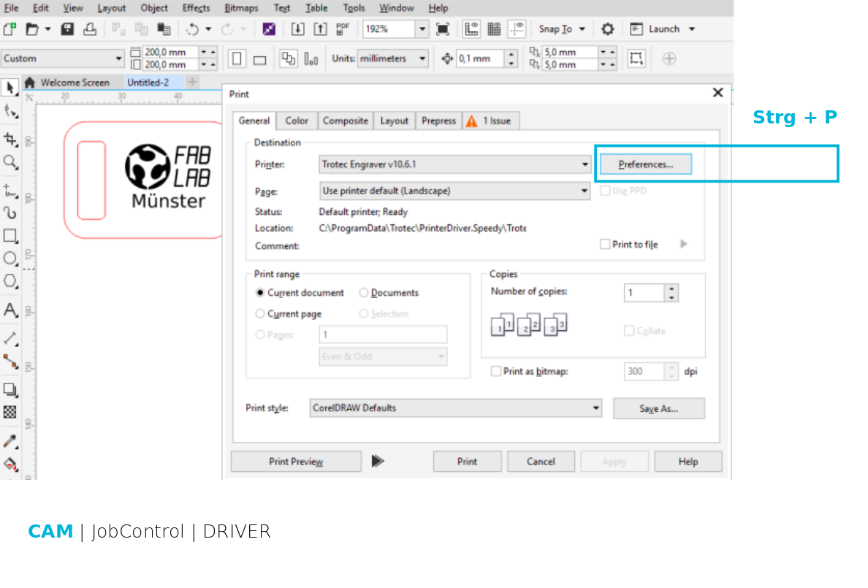Open the Bitmaps menu
The image size is (868, 588).
(x=241, y=8)
